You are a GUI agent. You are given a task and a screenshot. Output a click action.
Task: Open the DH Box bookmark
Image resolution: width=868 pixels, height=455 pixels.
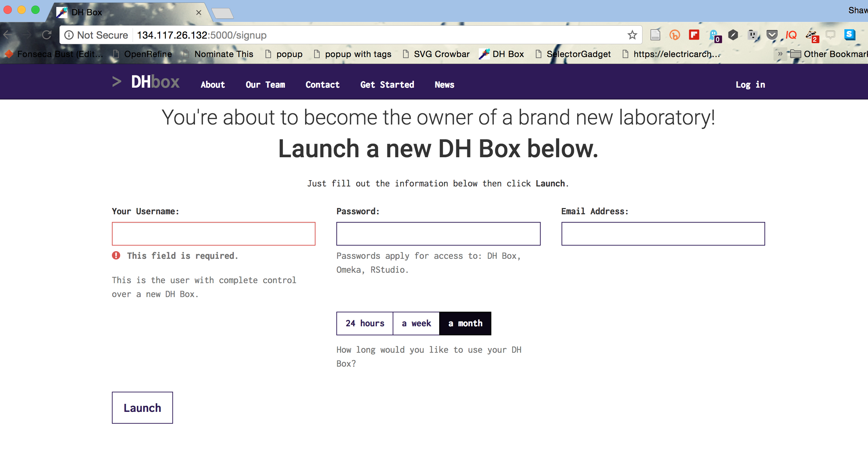pyautogui.click(x=501, y=54)
